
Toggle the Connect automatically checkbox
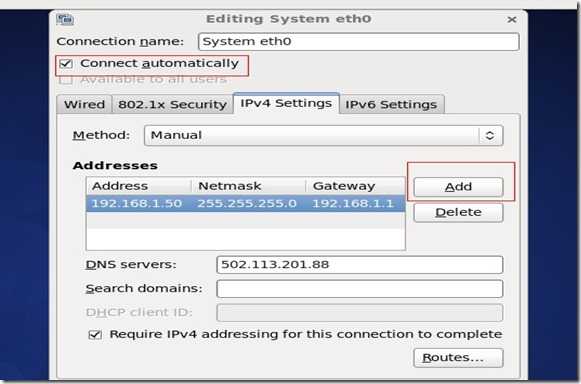66,64
